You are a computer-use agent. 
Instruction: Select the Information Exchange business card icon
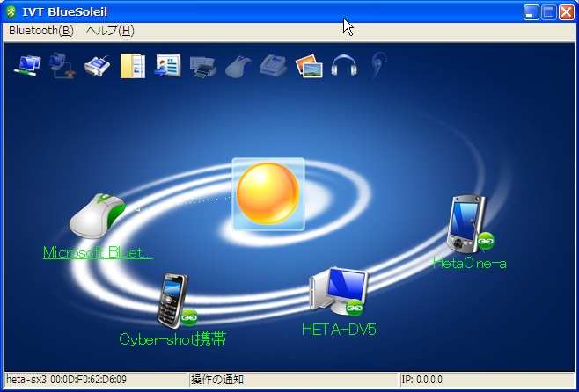pos(168,66)
